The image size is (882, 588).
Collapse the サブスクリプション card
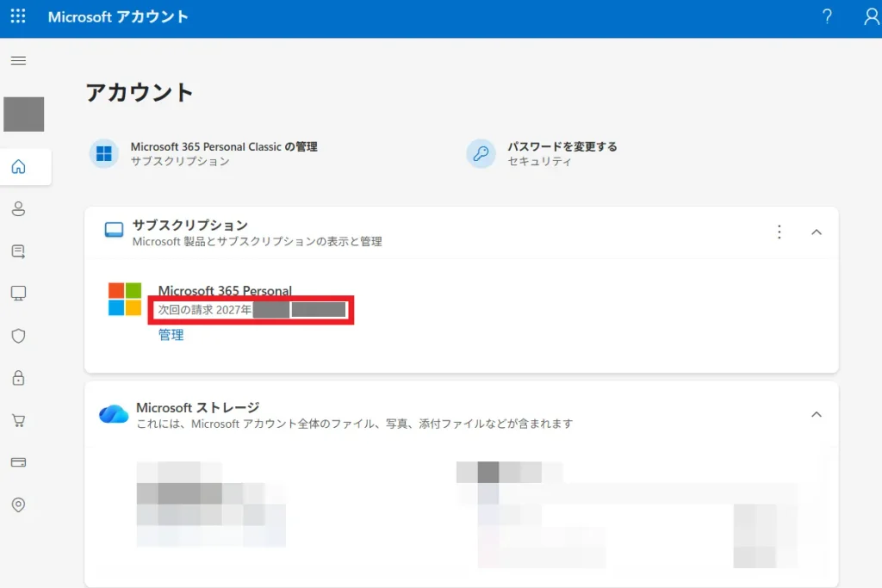pos(817,232)
